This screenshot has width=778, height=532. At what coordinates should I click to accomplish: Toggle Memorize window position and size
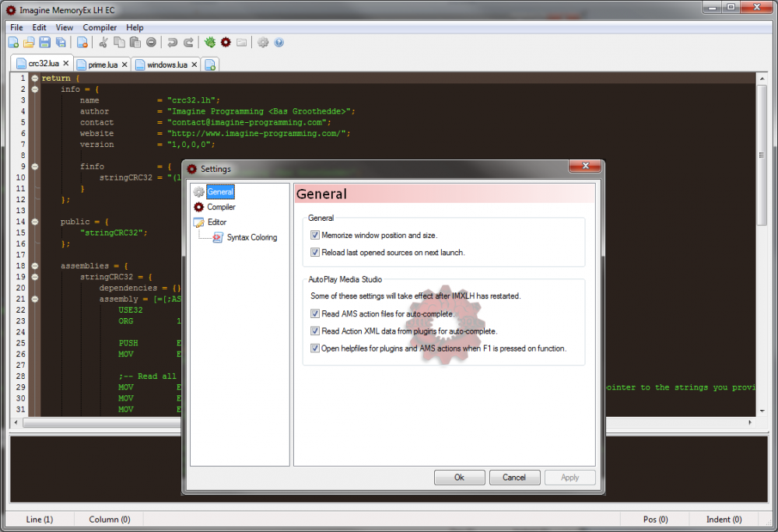pyautogui.click(x=314, y=235)
